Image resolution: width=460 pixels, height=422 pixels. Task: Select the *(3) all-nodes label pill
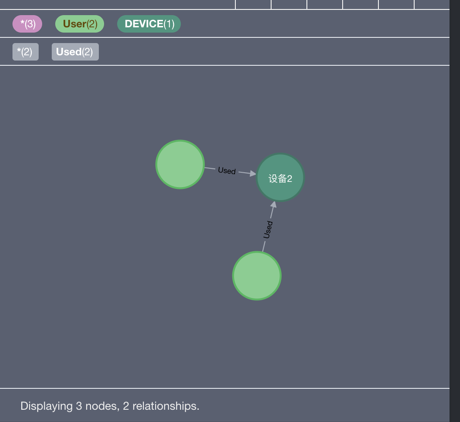pos(27,24)
